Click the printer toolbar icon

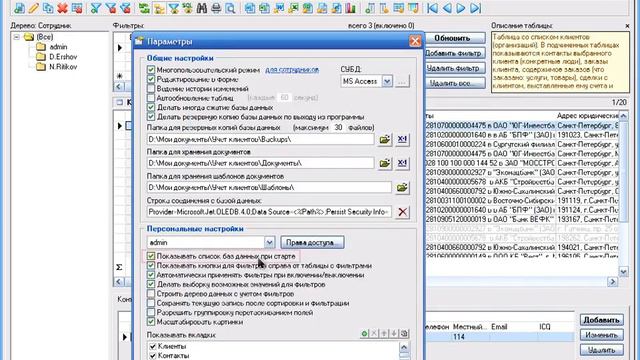[216, 8]
